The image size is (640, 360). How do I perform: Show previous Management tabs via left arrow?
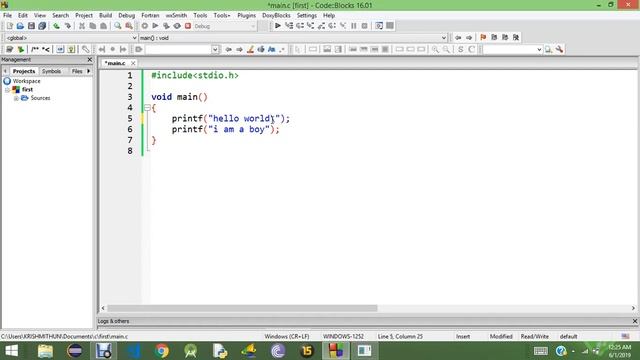coord(5,71)
